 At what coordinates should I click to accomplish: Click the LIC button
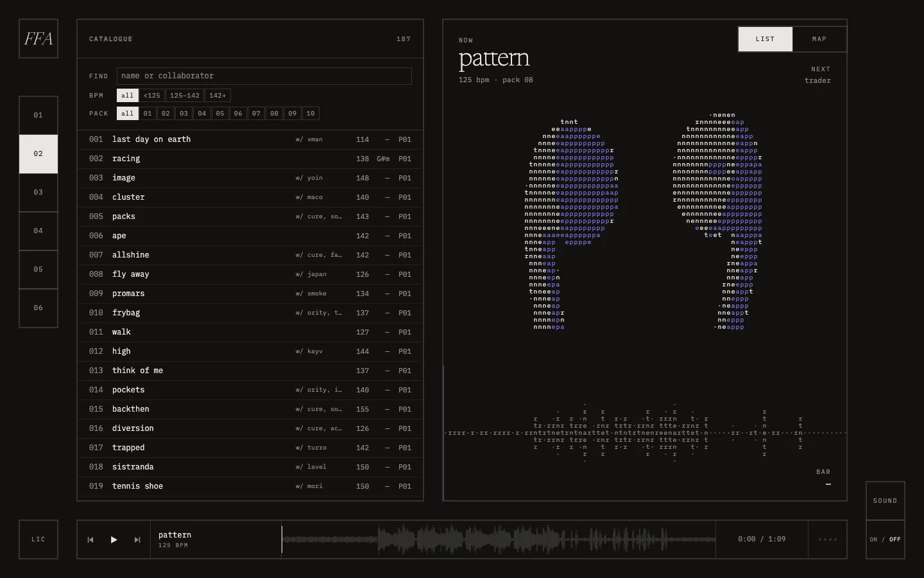(38, 539)
